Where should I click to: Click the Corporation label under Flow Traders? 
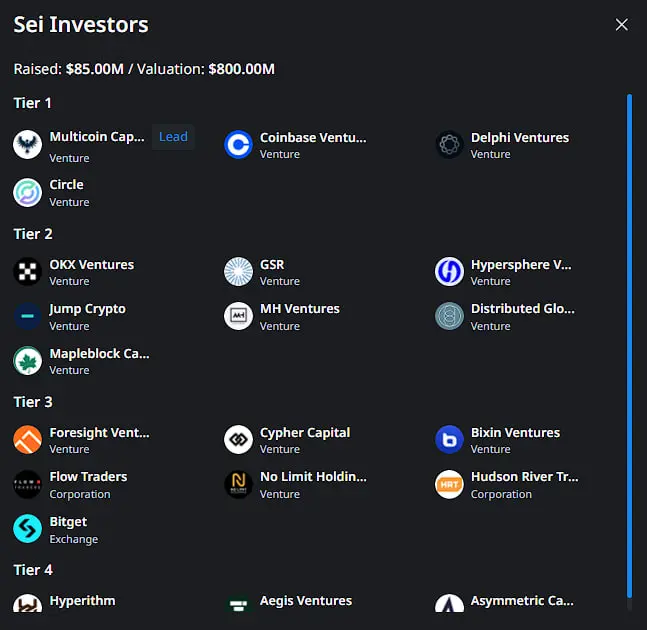tap(80, 494)
